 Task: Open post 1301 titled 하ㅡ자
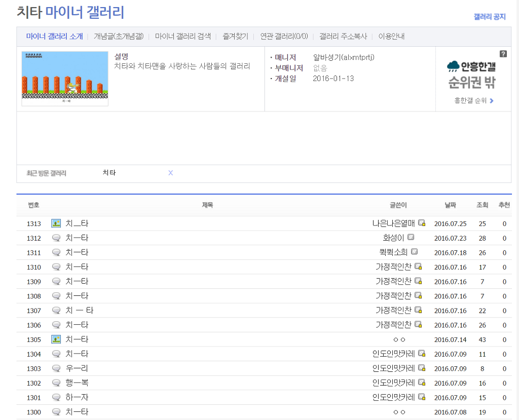coord(77,398)
